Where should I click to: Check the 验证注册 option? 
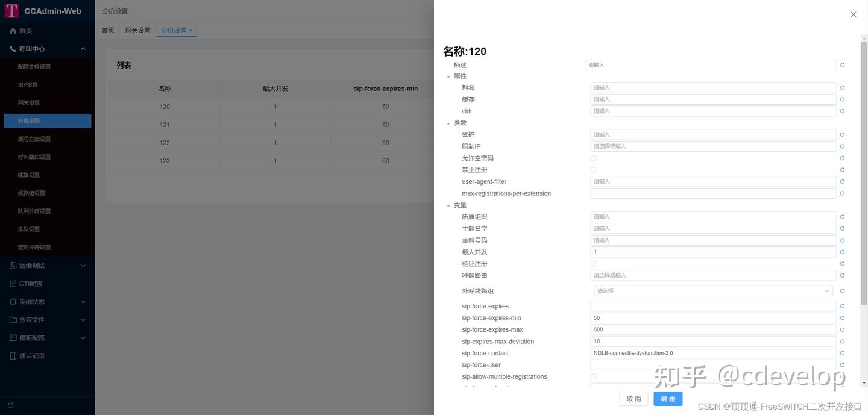pos(593,264)
